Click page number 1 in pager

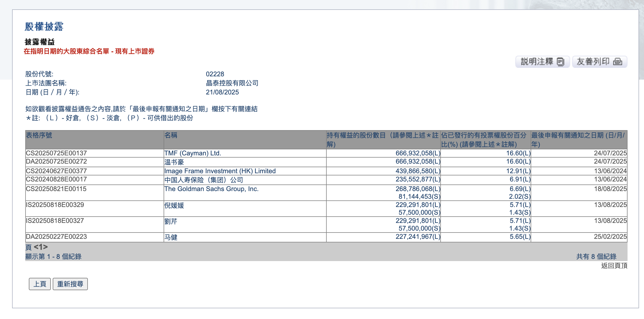41,247
